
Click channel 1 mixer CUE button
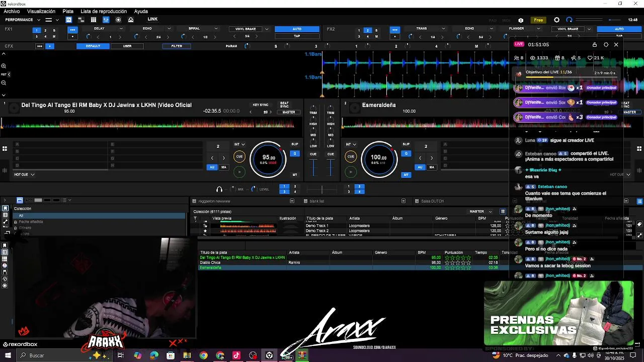(313, 154)
